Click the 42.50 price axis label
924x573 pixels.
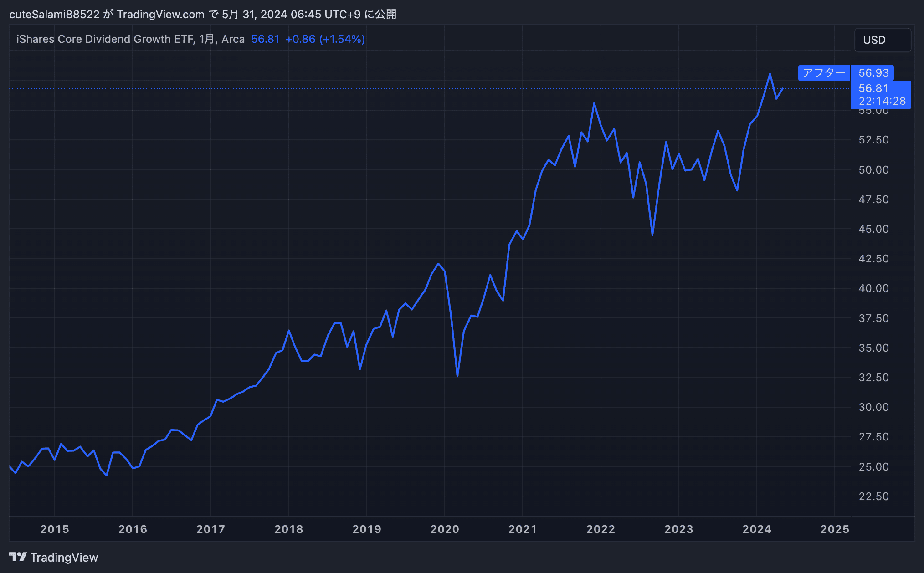pyautogui.click(x=873, y=259)
